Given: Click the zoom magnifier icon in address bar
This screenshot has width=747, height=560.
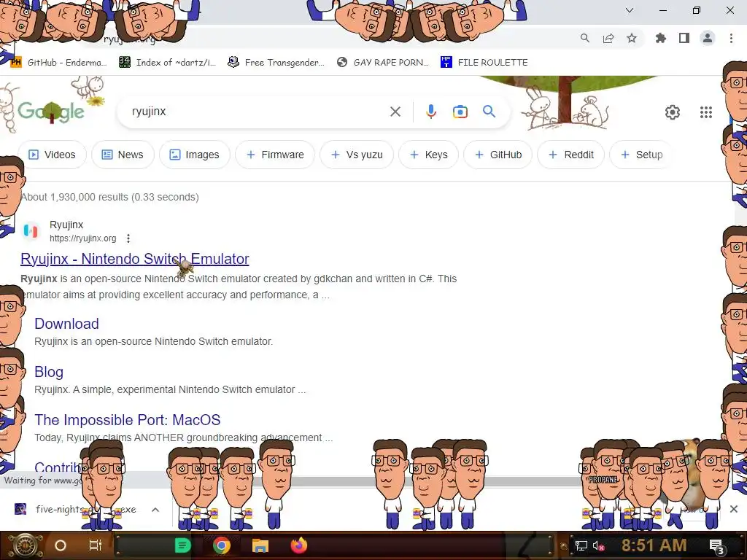Looking at the screenshot, I should tap(584, 38).
